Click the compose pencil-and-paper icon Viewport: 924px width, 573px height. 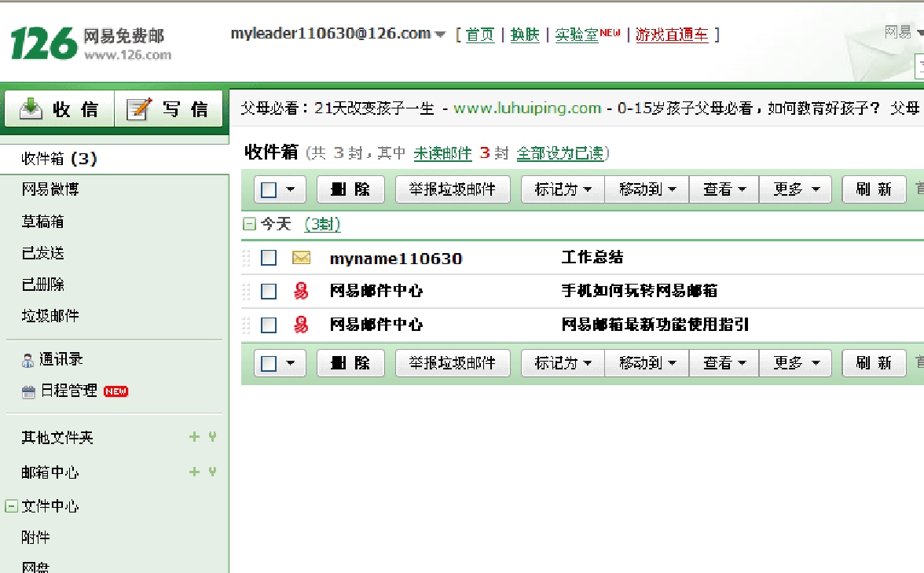[x=139, y=108]
